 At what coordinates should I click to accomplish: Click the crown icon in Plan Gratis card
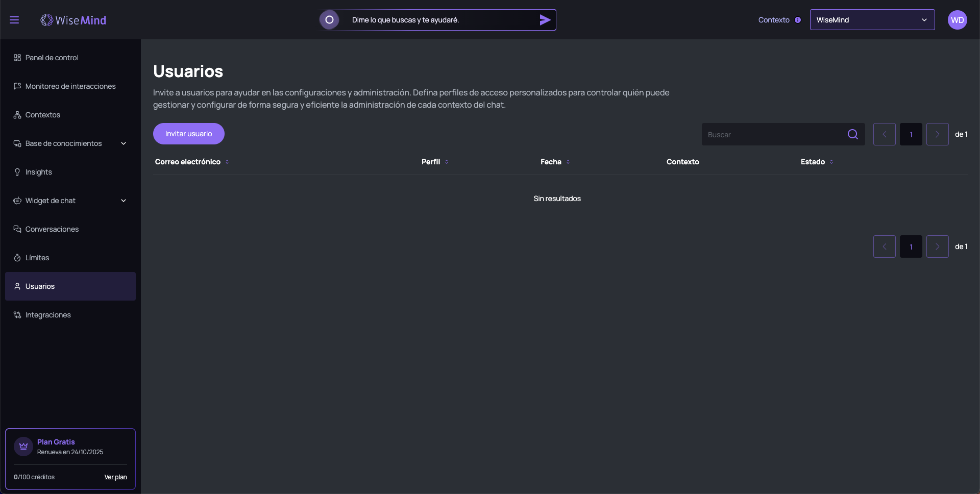(23, 447)
